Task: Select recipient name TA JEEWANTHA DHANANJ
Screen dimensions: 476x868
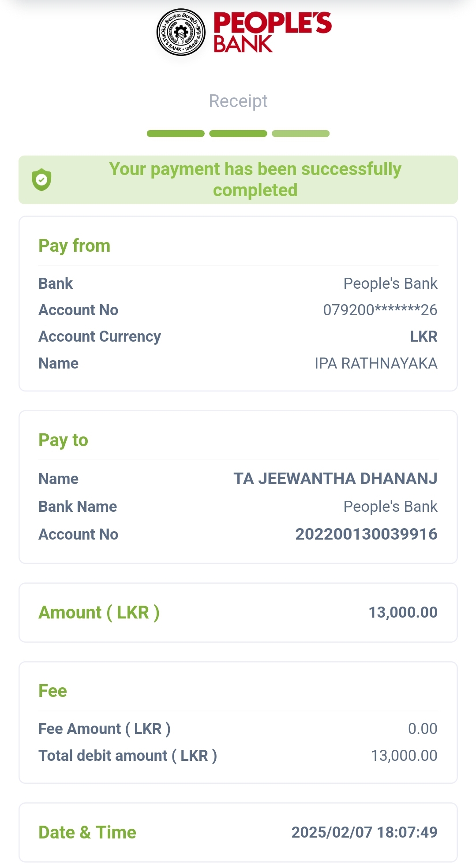Action: click(x=335, y=479)
